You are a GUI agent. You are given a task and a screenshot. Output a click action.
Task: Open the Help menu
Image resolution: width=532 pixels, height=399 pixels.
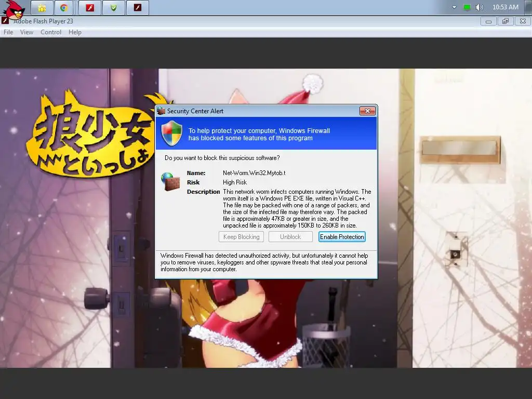coord(75,32)
